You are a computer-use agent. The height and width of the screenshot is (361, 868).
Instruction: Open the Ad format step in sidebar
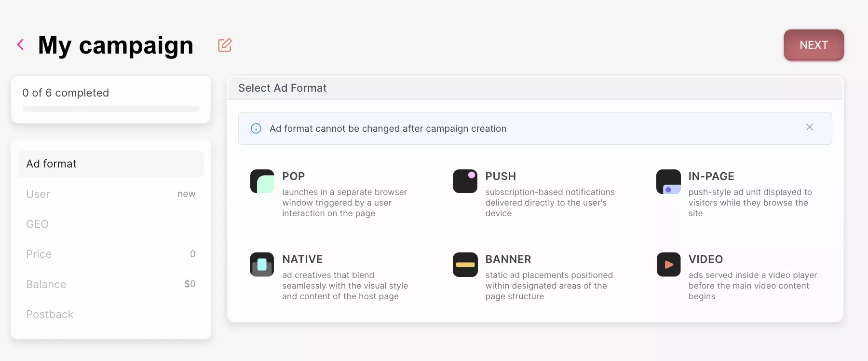pyautogui.click(x=111, y=164)
